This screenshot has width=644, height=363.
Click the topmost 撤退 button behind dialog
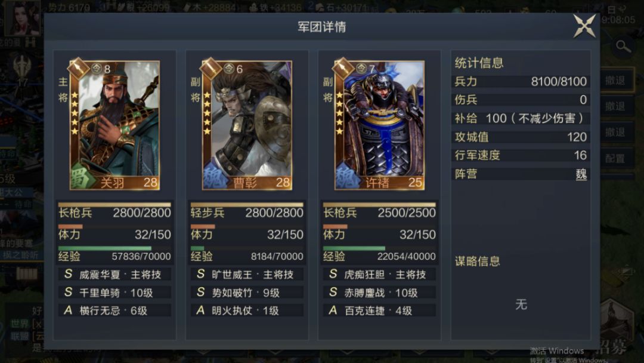tap(615, 81)
